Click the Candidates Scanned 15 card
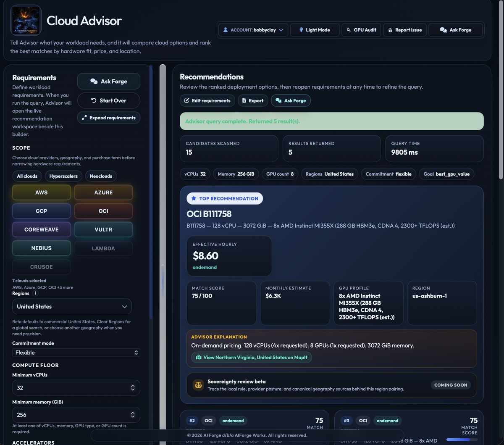Viewport: 504px width, 445px height. coord(229,148)
